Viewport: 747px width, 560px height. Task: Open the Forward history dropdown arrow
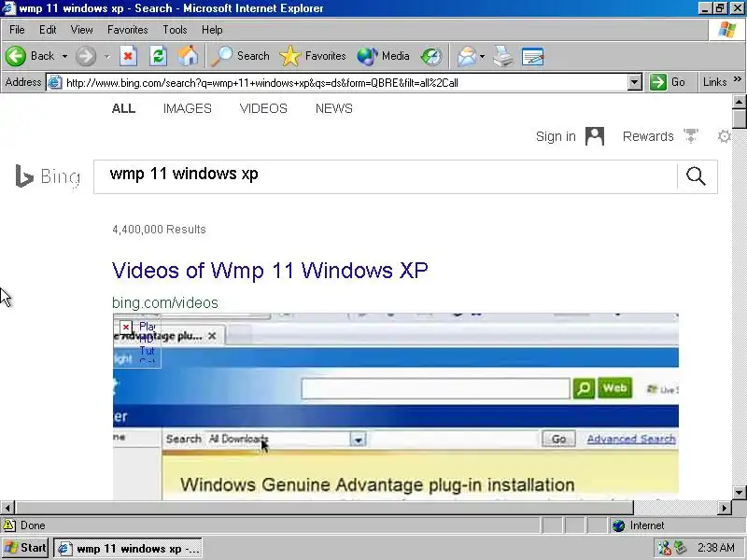pyautogui.click(x=106, y=56)
